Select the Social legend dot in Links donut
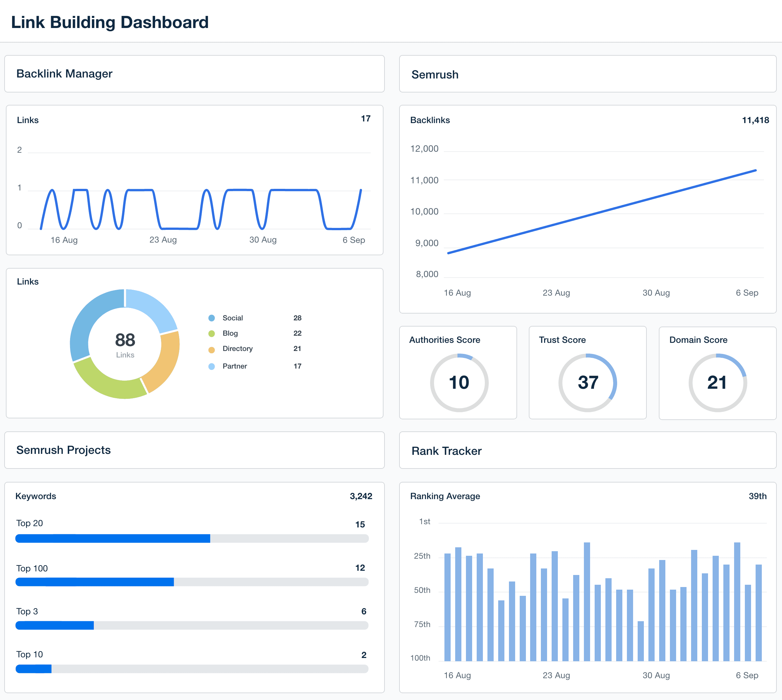This screenshot has height=700, width=782. click(211, 318)
